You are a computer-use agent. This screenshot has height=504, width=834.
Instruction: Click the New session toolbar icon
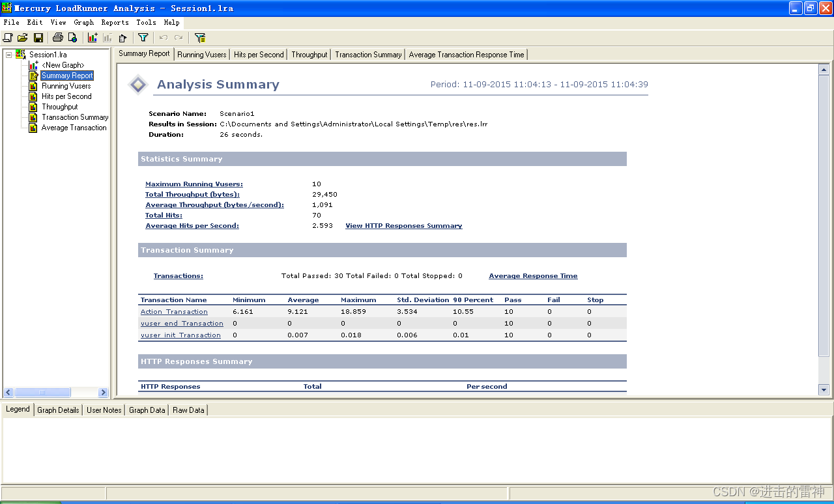(x=8, y=38)
